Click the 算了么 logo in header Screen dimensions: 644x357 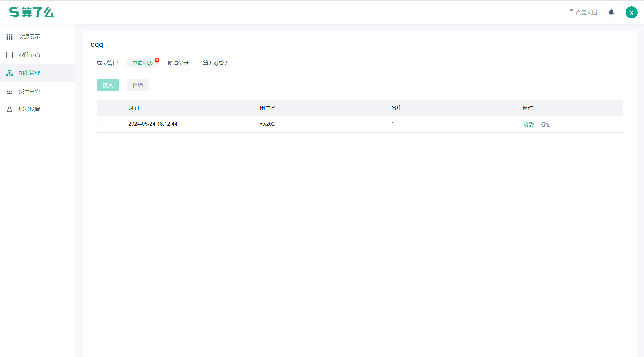(x=31, y=12)
